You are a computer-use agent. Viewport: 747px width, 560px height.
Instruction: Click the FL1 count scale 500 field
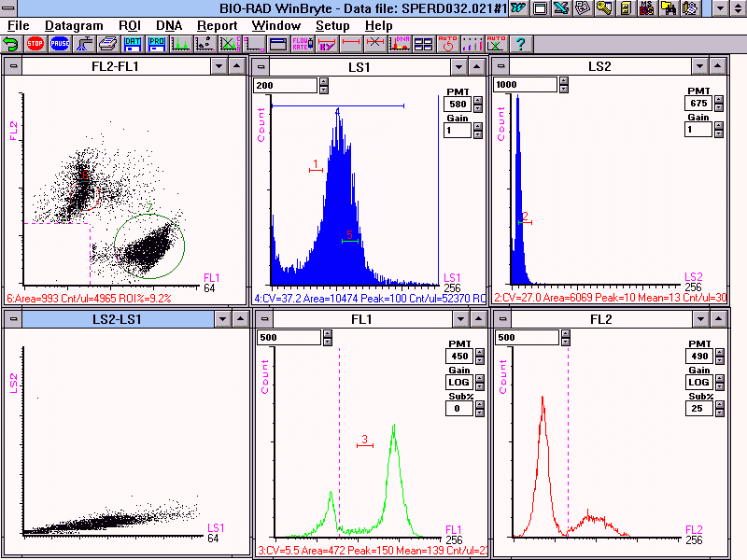tap(289, 338)
